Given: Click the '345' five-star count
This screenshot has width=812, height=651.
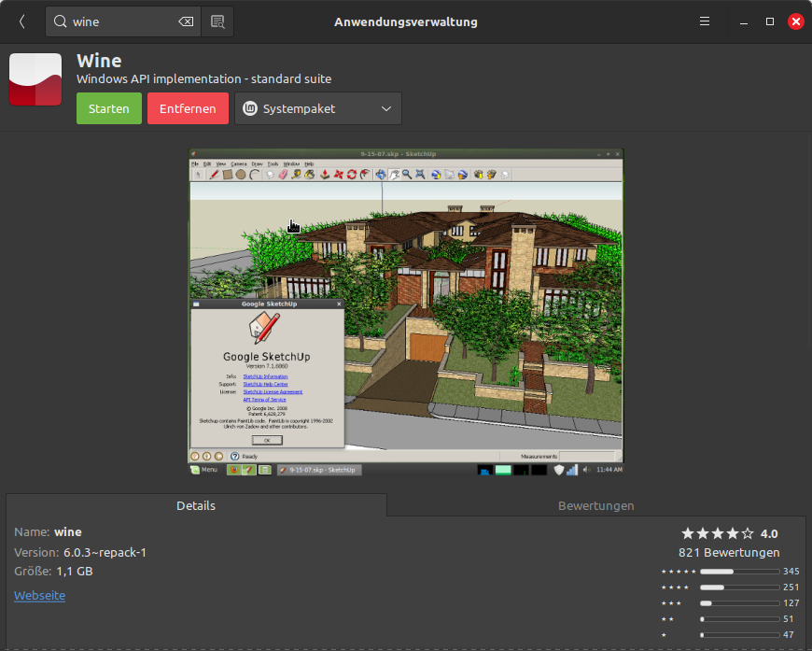Looking at the screenshot, I should [x=791, y=572].
